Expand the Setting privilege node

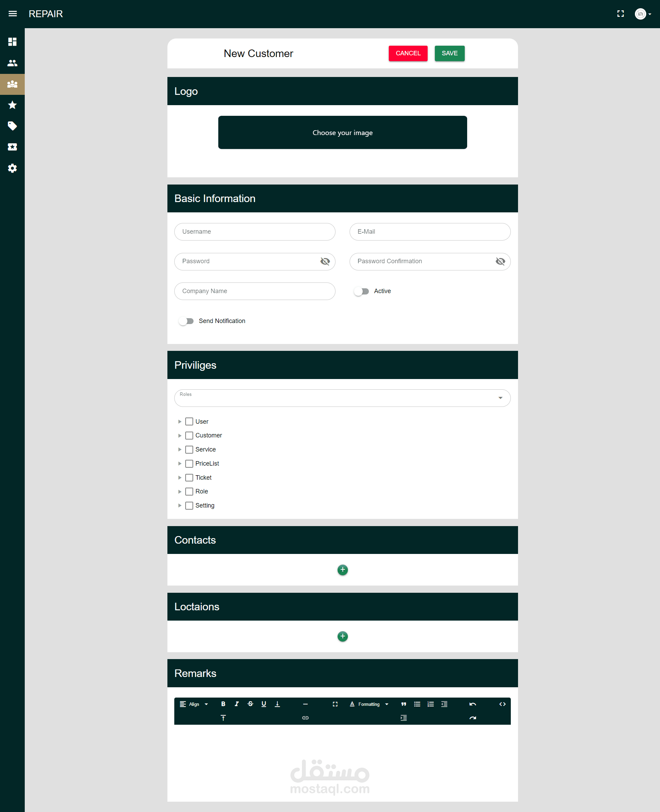point(180,505)
